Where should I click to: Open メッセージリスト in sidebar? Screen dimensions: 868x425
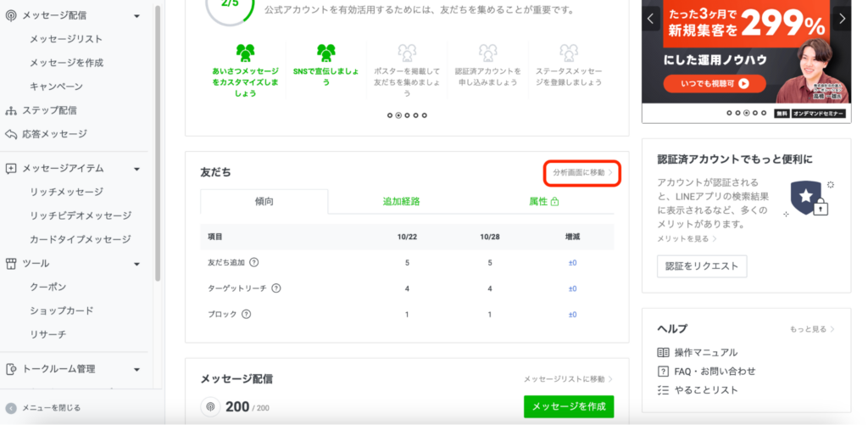[x=66, y=39]
